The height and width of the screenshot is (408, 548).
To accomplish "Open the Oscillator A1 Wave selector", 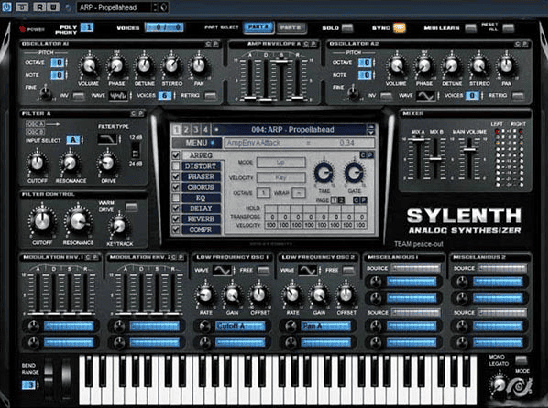I will pos(117,95).
